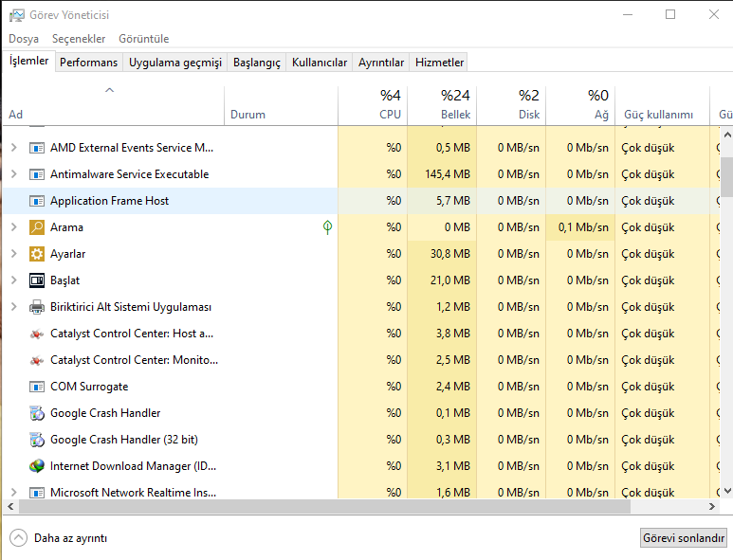Click the 30,8 MB memory value
Image resolution: width=733 pixels, height=560 pixels.
click(450, 254)
